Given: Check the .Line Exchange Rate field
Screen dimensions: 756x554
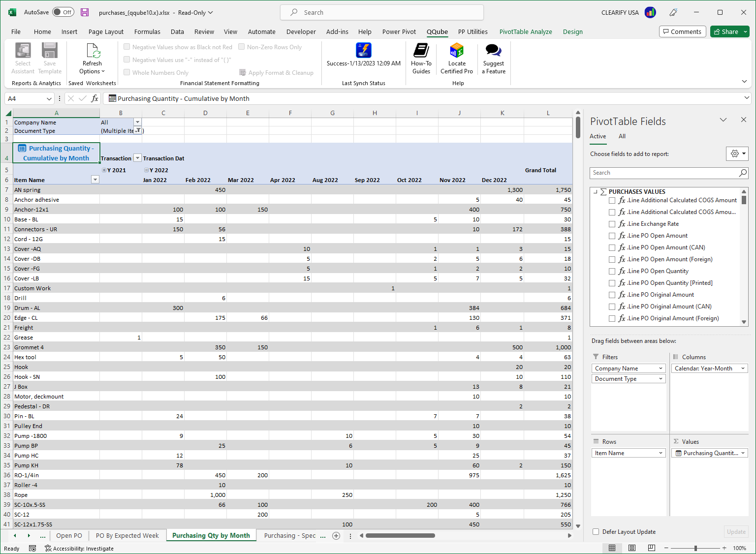Looking at the screenshot, I should tap(612, 224).
